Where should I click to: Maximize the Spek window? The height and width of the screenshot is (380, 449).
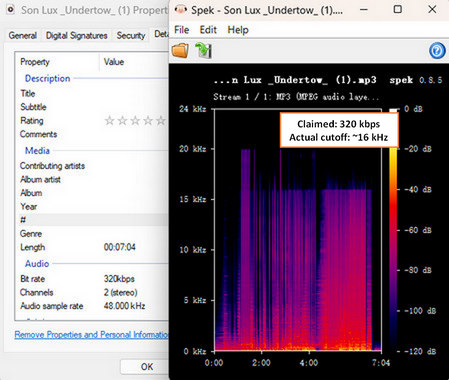pyautogui.click(x=398, y=10)
